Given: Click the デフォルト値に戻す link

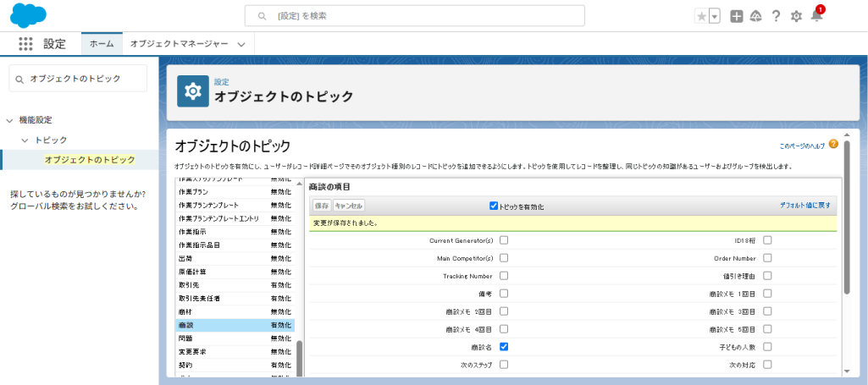Looking at the screenshot, I should pos(804,205).
